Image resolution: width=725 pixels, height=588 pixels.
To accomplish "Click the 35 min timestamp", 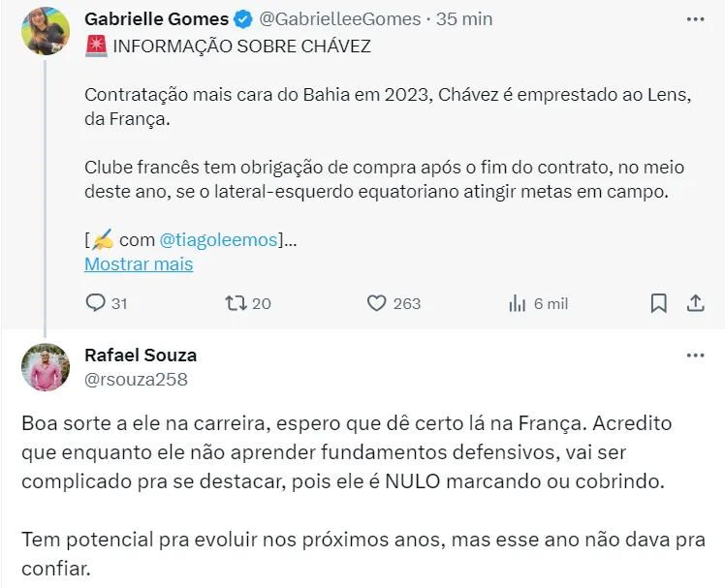I will 464,19.
